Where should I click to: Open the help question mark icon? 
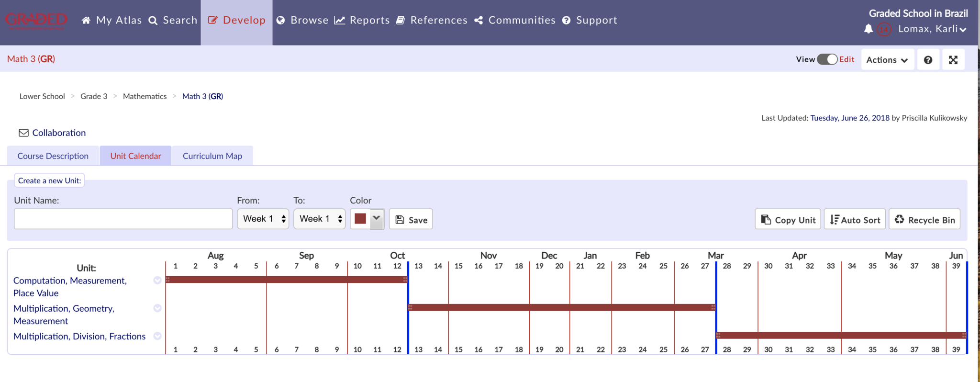pos(928,60)
